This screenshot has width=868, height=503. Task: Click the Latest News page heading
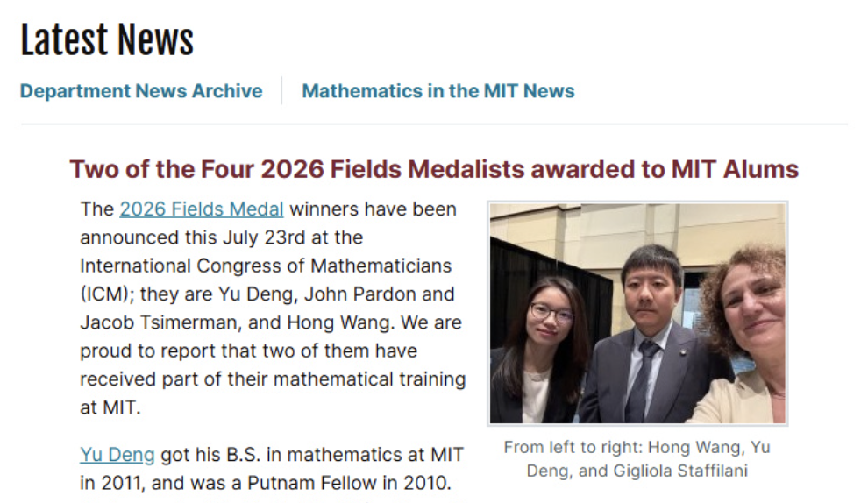click(107, 40)
